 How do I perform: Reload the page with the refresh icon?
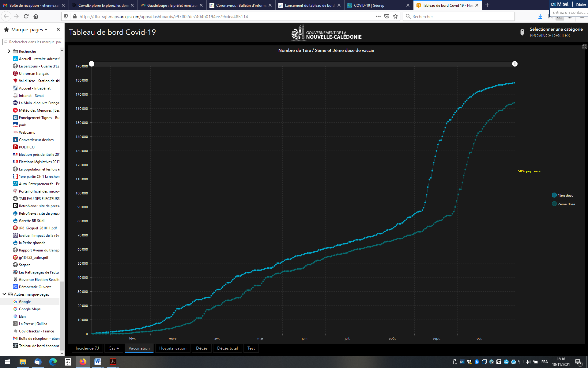26,16
